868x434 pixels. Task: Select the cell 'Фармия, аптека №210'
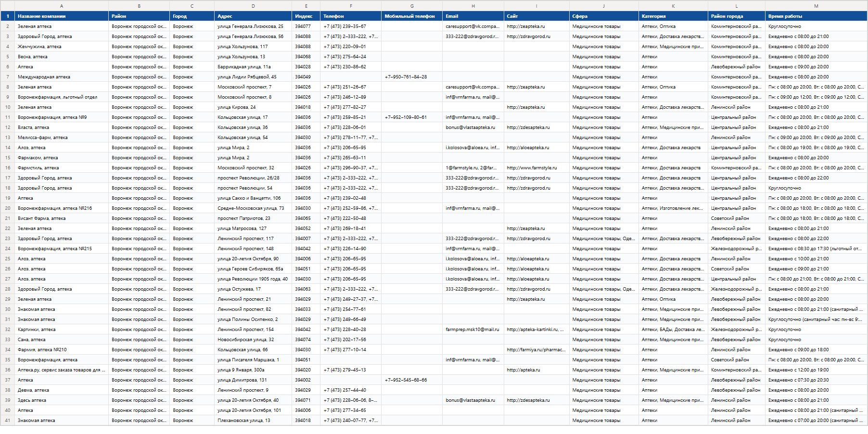(62, 350)
